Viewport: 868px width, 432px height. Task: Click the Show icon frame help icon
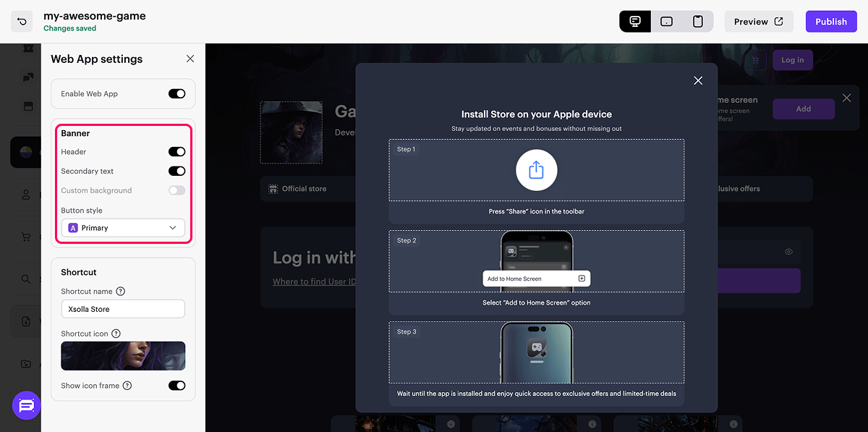point(127,386)
